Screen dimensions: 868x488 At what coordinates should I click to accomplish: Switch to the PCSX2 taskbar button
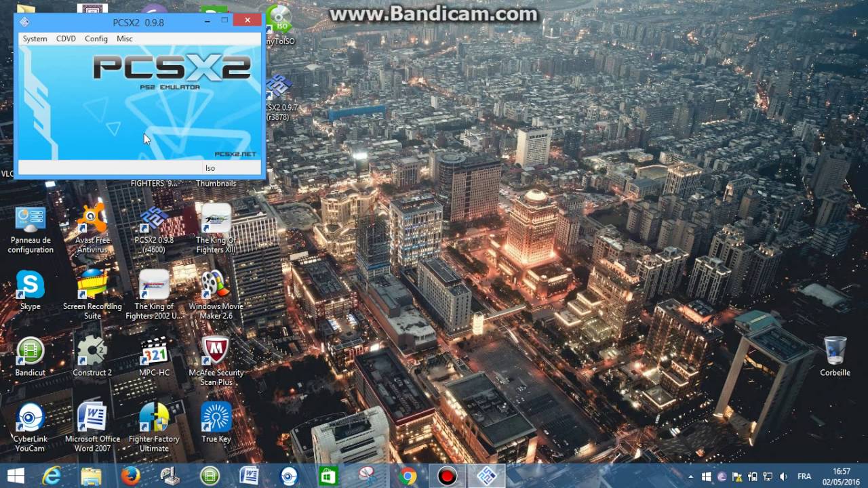(x=486, y=476)
